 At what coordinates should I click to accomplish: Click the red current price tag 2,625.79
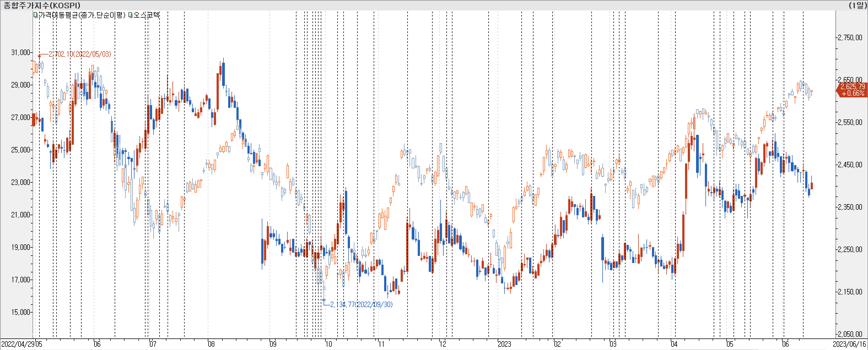[852, 86]
